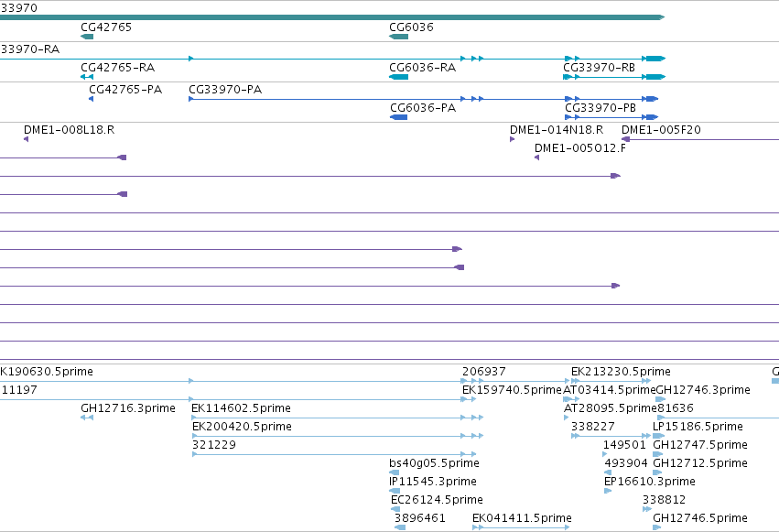779x532 pixels.
Task: Click the CG6036-PA protein arrow glyph
Action: click(x=398, y=117)
